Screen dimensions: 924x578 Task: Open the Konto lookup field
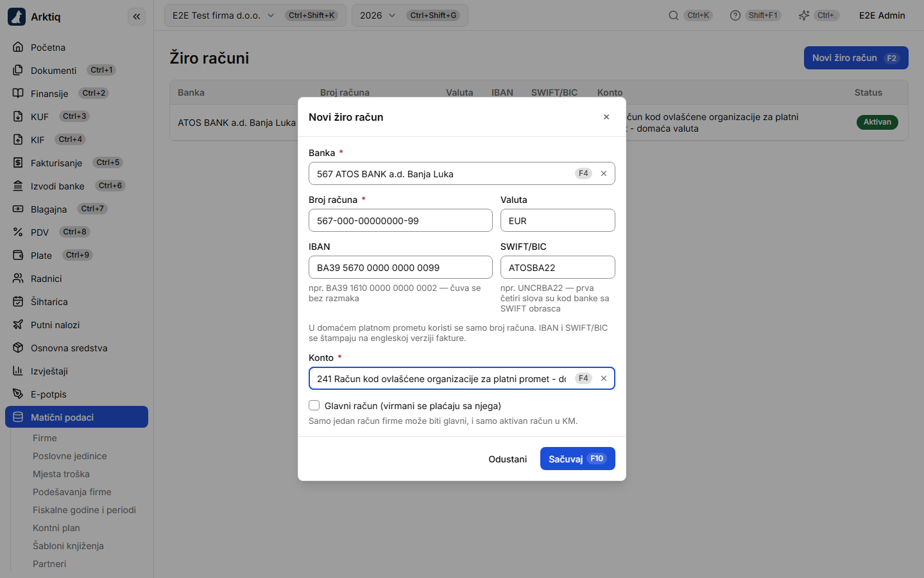coord(462,378)
